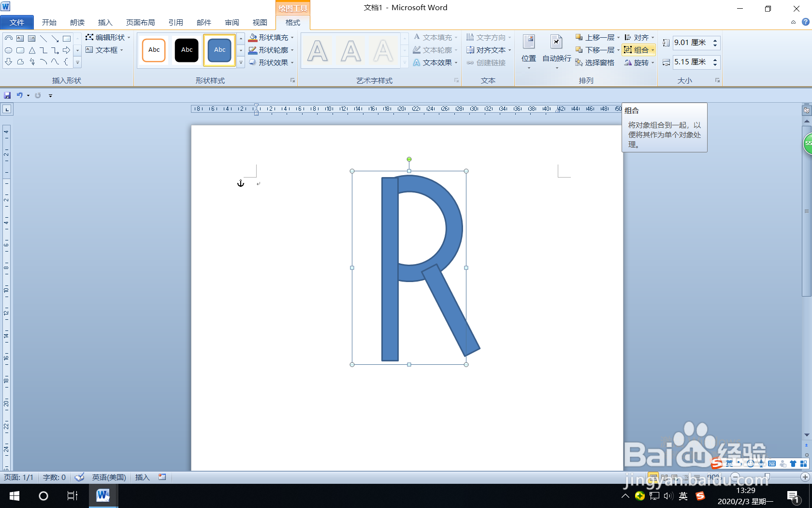The width and height of the screenshot is (812, 508).
Task: Click the Save icon on Quick Access Toolbar
Action: point(7,95)
